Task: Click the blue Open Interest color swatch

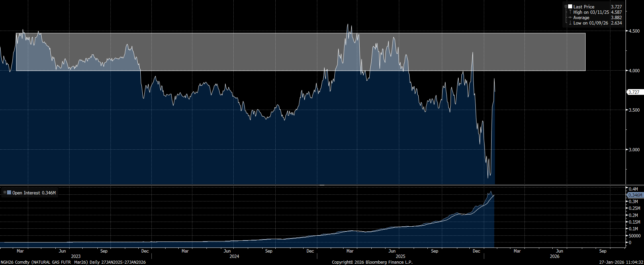Action: (x=9, y=193)
